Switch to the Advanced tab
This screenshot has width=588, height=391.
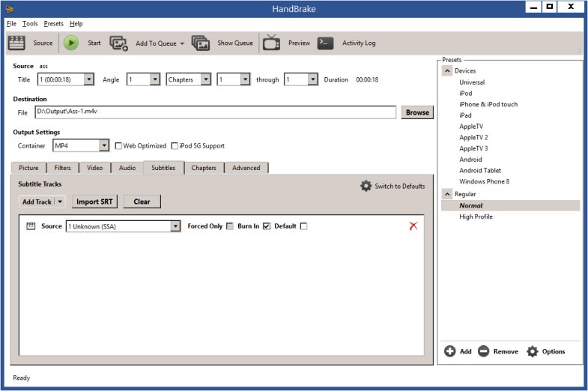pos(246,168)
